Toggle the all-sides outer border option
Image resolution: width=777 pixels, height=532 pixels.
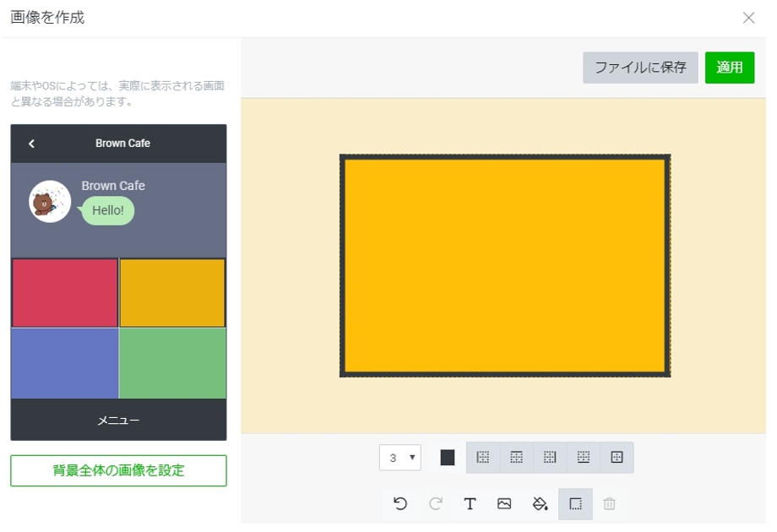point(617,458)
